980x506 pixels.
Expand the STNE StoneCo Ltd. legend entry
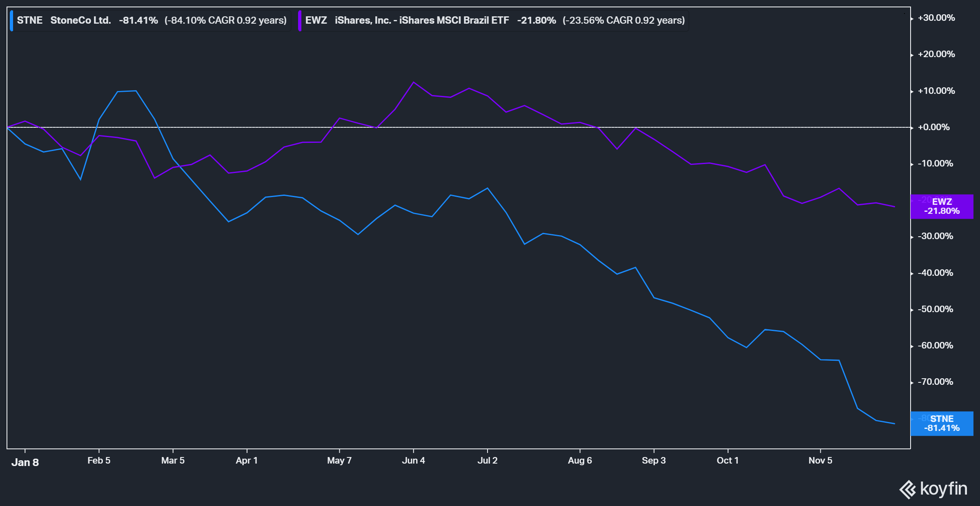click(82, 20)
